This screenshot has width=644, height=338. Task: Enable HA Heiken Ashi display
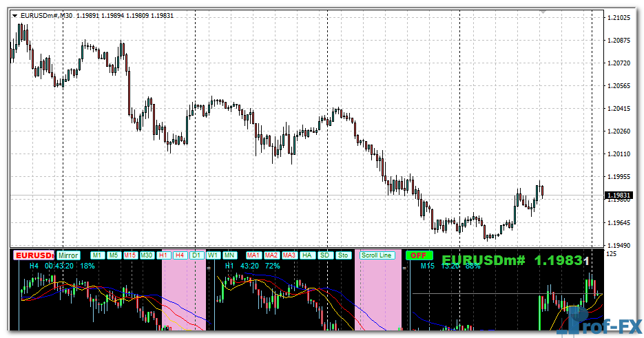pyautogui.click(x=307, y=255)
